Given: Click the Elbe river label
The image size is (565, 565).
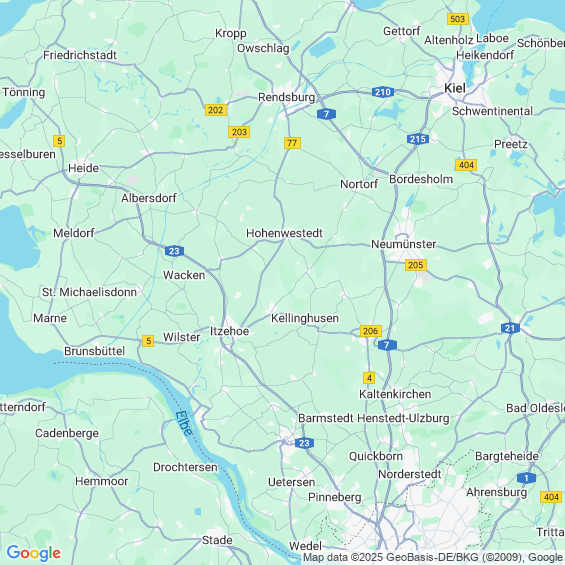Looking at the screenshot, I should [184, 423].
